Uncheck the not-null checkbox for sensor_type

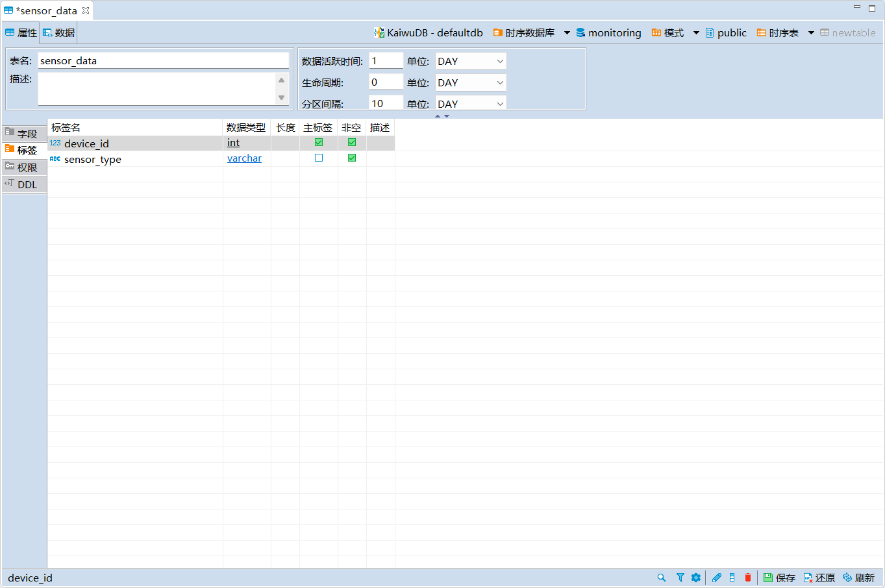[x=352, y=158]
